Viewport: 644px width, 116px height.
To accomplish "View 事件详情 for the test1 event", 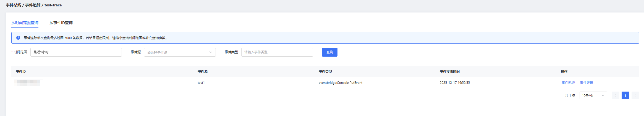I will coord(586,83).
